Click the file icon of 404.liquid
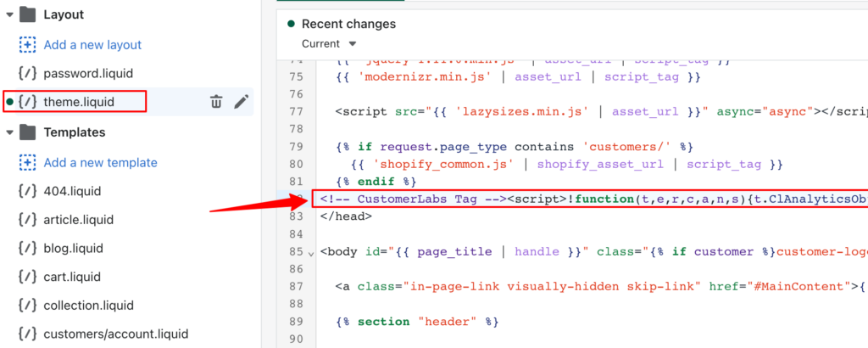868x348 pixels. (28, 192)
